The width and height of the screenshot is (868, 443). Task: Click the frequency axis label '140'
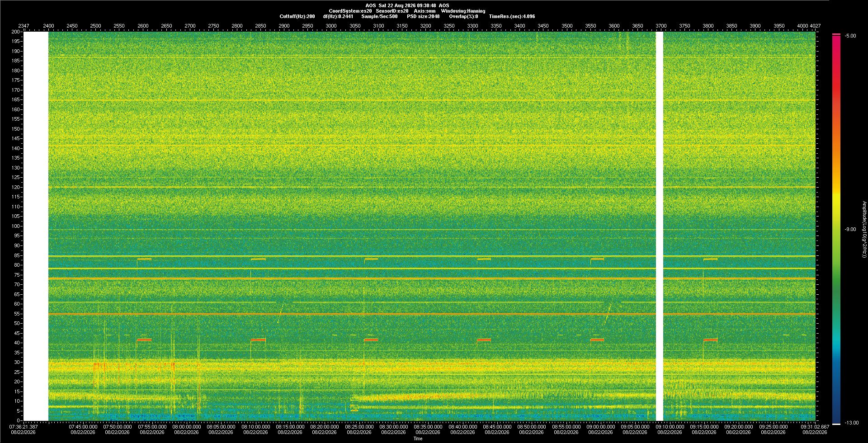tap(16, 148)
